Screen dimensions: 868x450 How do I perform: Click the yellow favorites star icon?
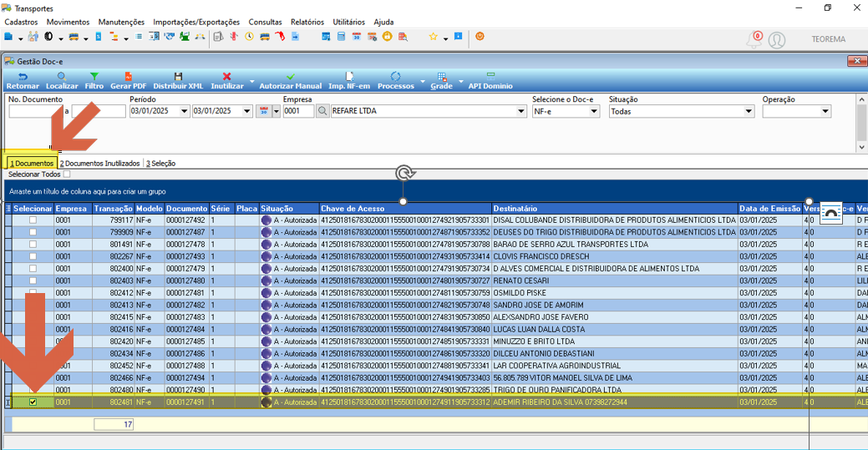coord(433,37)
